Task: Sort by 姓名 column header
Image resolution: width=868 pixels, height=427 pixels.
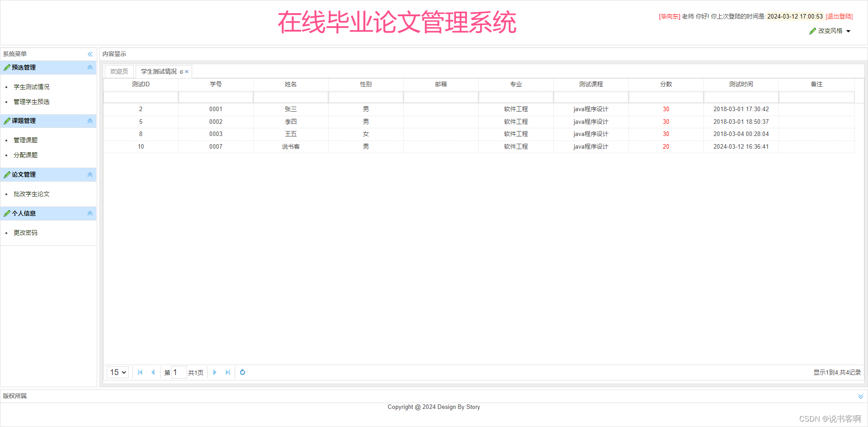Action: tap(291, 84)
